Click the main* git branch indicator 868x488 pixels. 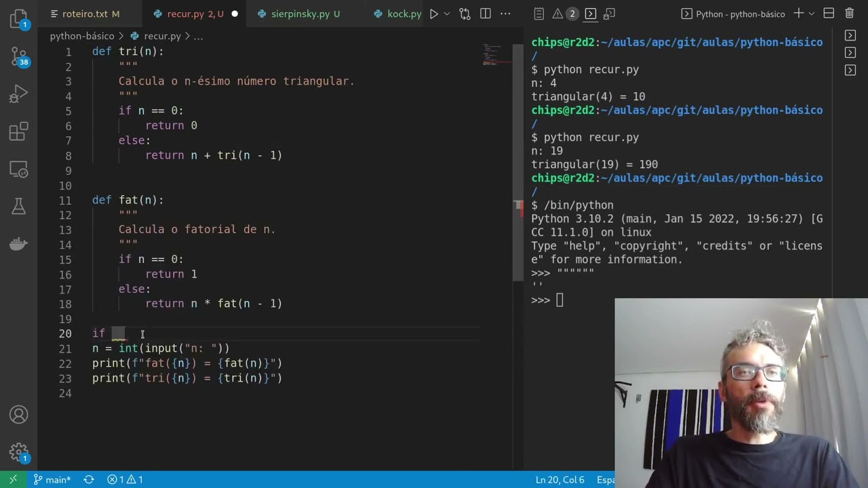pos(52,479)
